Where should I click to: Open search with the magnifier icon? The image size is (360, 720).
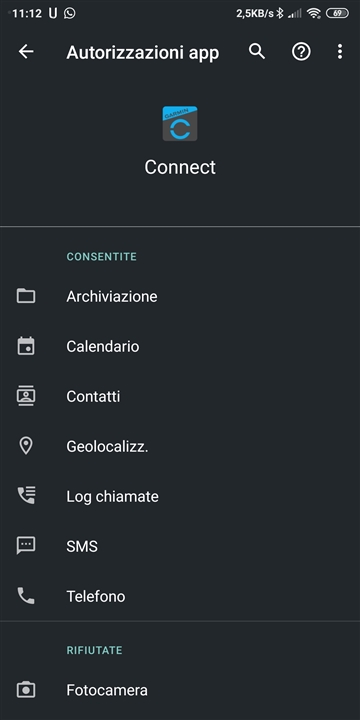pyautogui.click(x=257, y=52)
